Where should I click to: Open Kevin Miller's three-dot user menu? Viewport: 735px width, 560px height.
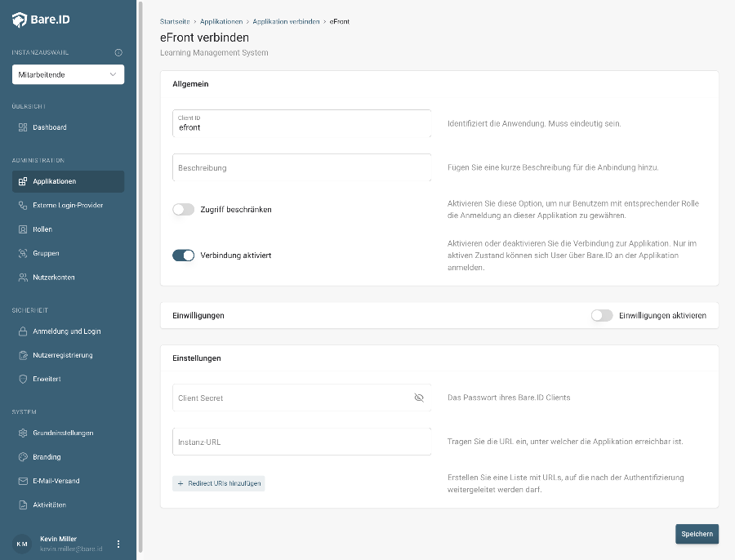[x=118, y=544]
